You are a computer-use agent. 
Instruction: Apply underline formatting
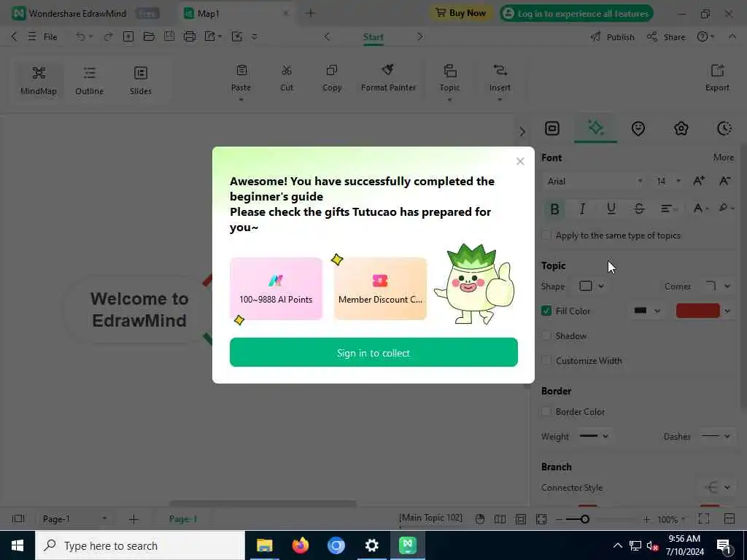[x=611, y=209]
